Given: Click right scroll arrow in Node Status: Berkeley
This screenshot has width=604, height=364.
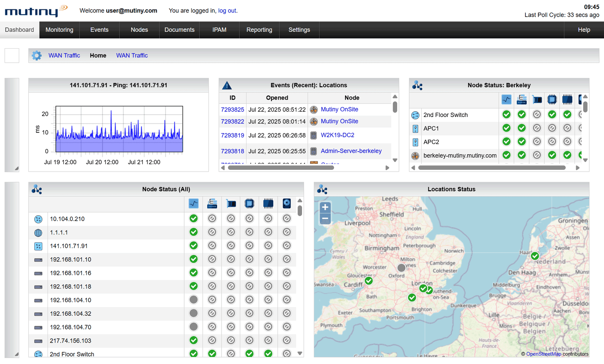Looking at the screenshot, I should pos(578,168).
